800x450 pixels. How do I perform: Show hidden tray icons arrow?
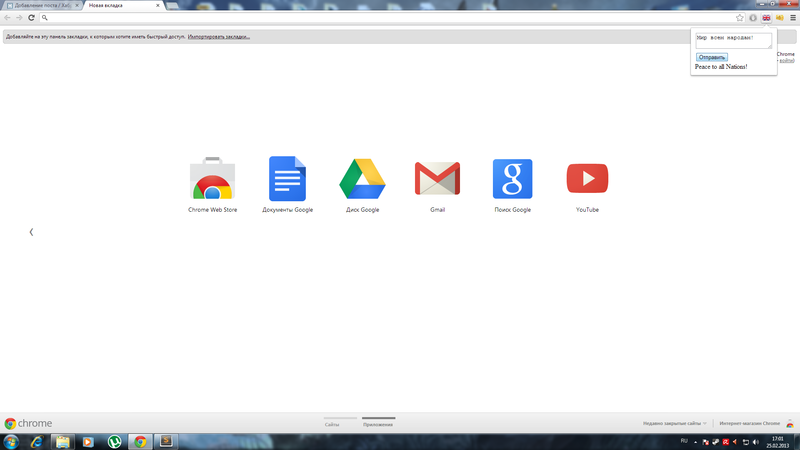(x=695, y=442)
